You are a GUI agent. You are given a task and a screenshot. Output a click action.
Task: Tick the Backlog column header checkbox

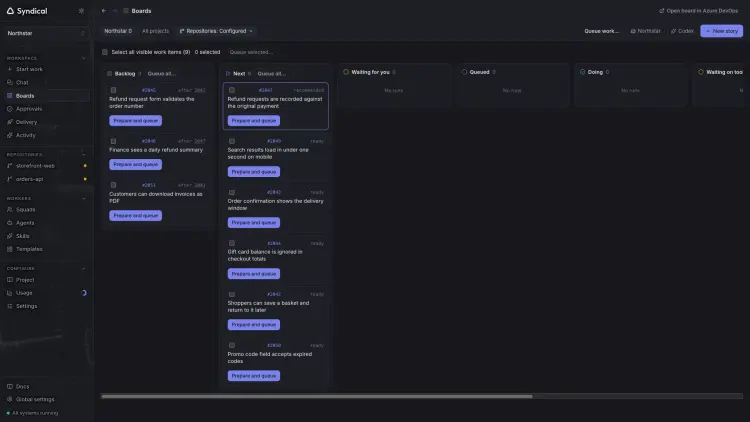[109, 74]
